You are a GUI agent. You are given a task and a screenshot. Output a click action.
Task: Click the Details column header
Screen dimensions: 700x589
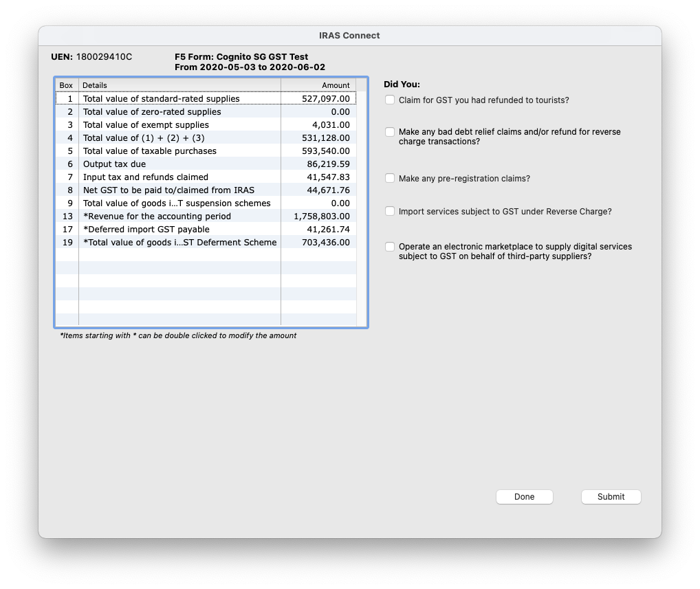[x=179, y=85]
